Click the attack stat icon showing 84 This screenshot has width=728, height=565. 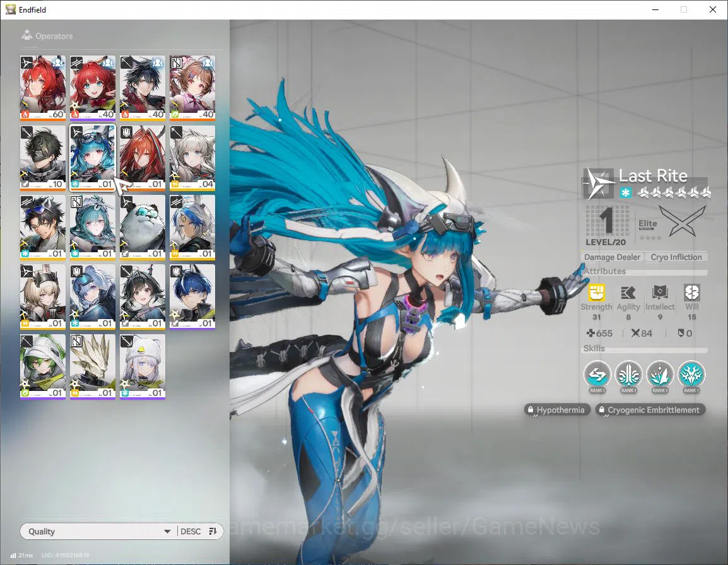coord(636,333)
